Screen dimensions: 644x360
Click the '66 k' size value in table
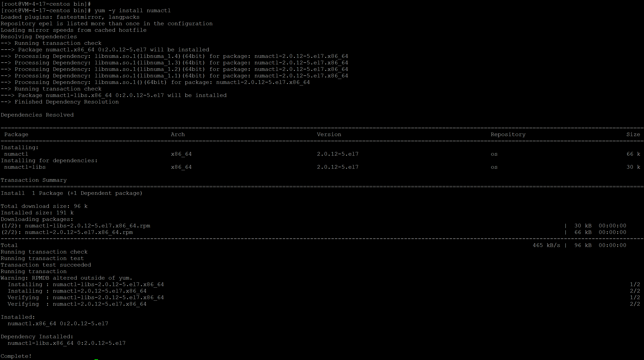(633, 154)
